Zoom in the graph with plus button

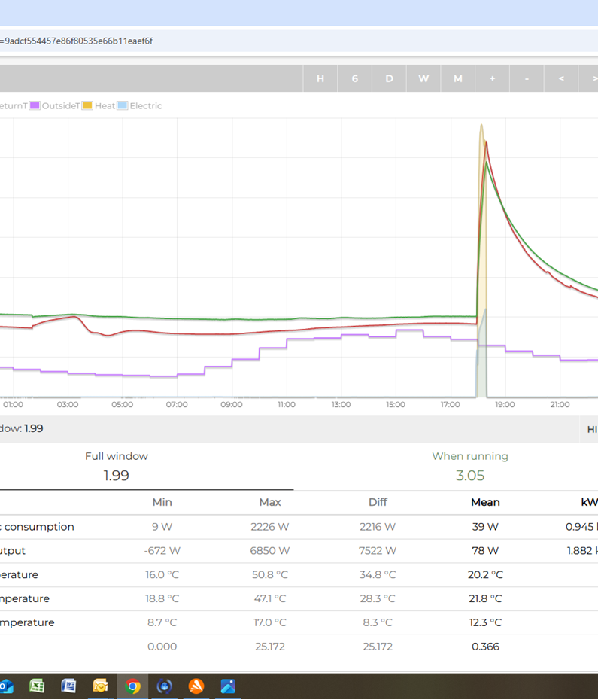pos(492,78)
